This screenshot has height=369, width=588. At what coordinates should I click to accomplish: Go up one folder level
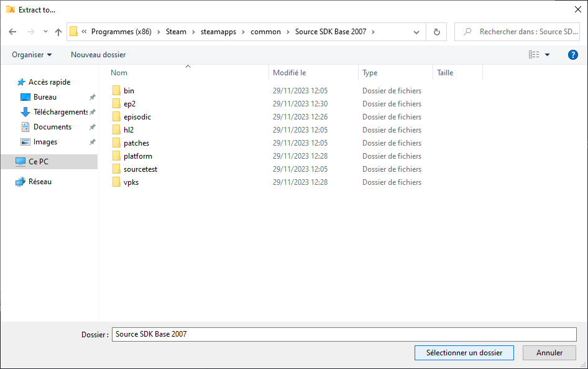(58, 32)
